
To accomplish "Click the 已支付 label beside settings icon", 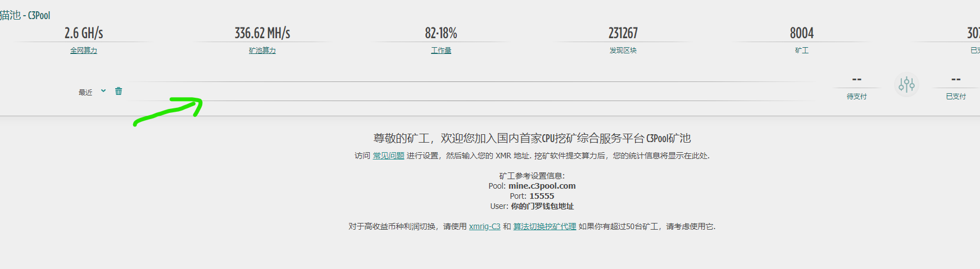I will tap(955, 97).
